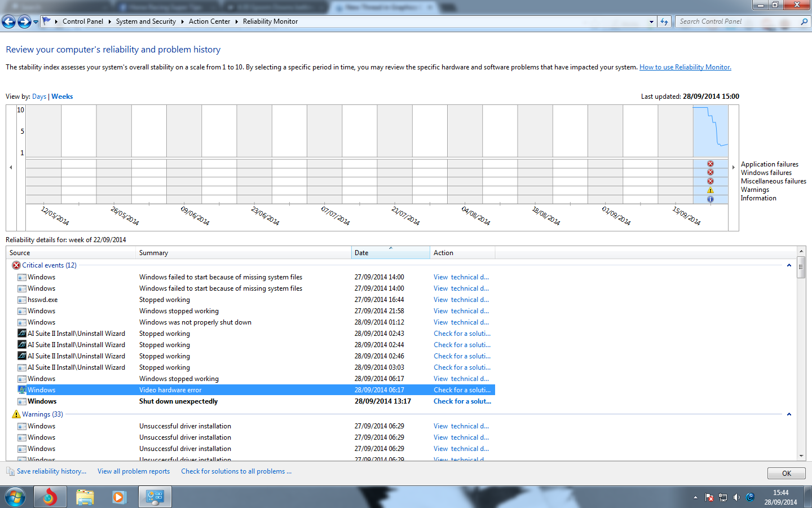
Task: Check for a solution for Video hardware error
Action: (x=462, y=390)
